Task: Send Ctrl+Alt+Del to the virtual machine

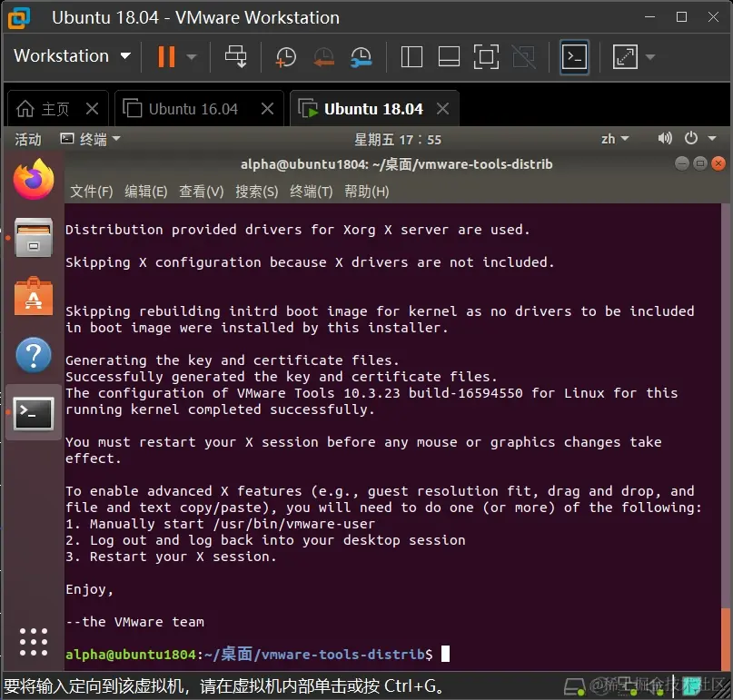Action: tap(235, 56)
